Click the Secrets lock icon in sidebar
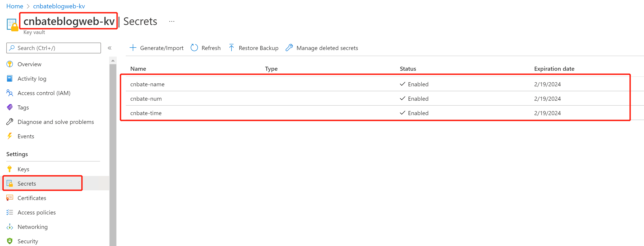This screenshot has height=246, width=644. [x=10, y=184]
